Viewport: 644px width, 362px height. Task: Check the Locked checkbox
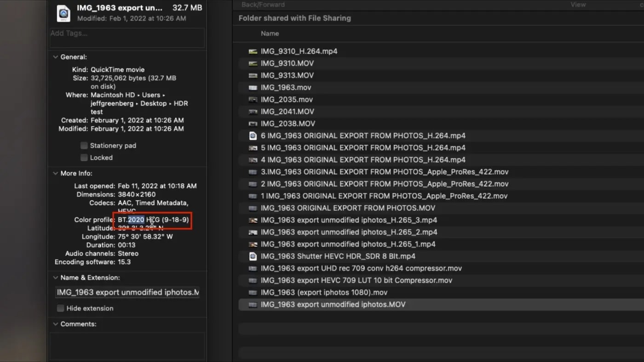coord(84,157)
